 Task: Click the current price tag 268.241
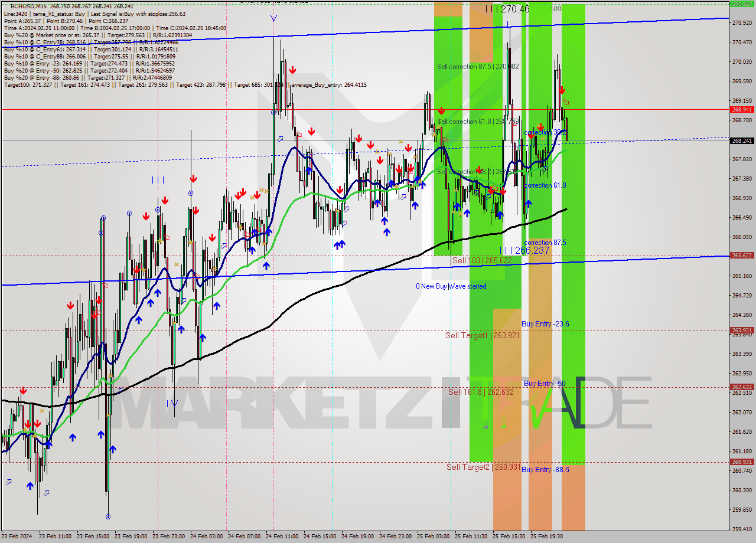[742, 140]
